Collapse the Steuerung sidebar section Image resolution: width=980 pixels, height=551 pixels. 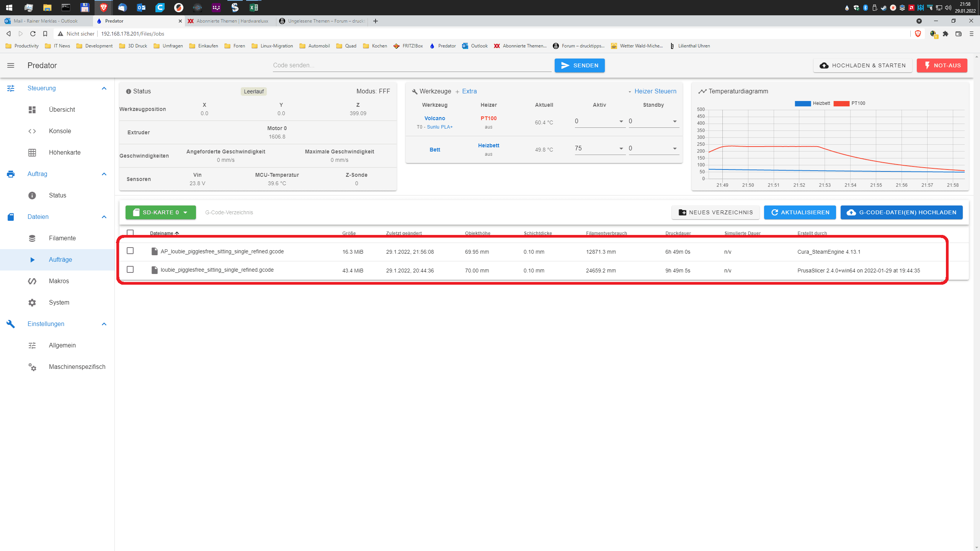[104, 88]
